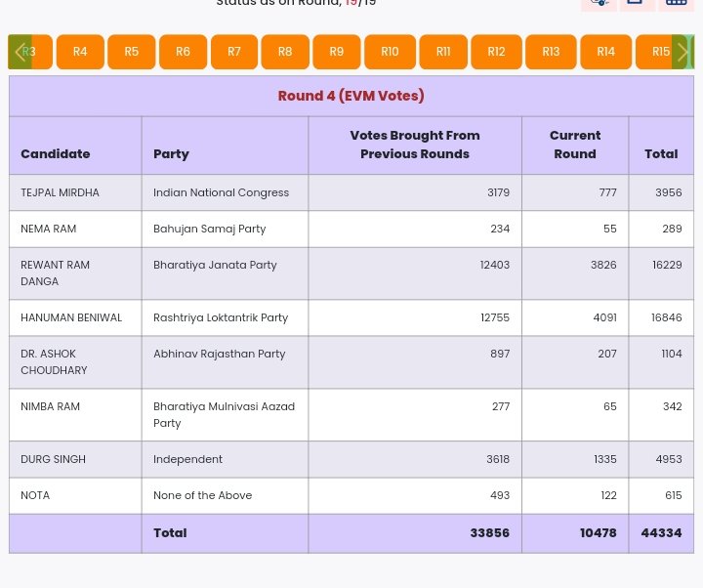Click the Bharatiya Mulnivasi Aazad Party cell
Screen dimensions: 703x588
click(x=225, y=415)
